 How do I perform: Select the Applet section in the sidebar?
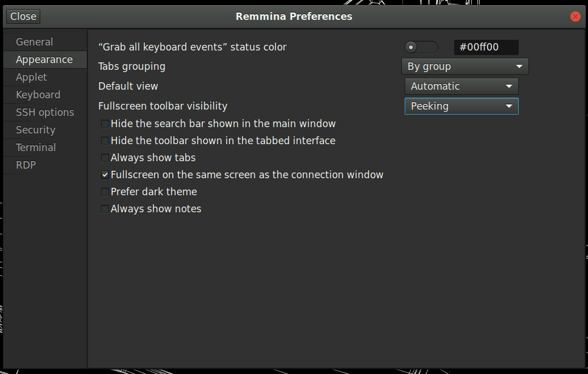click(31, 77)
